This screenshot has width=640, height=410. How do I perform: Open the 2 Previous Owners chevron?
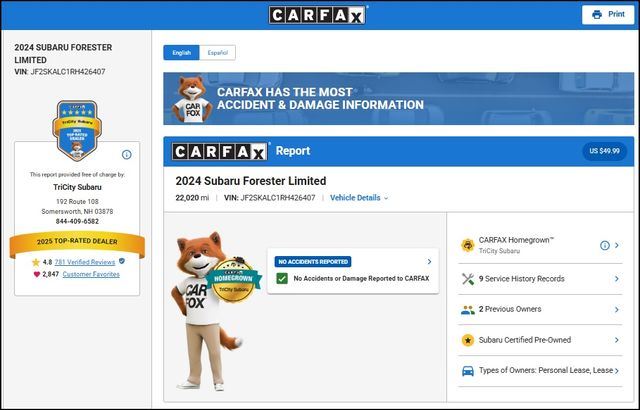coord(617,310)
